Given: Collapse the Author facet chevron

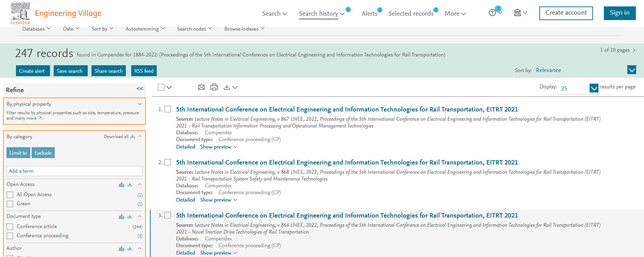Looking at the screenshot, I should pos(139,249).
